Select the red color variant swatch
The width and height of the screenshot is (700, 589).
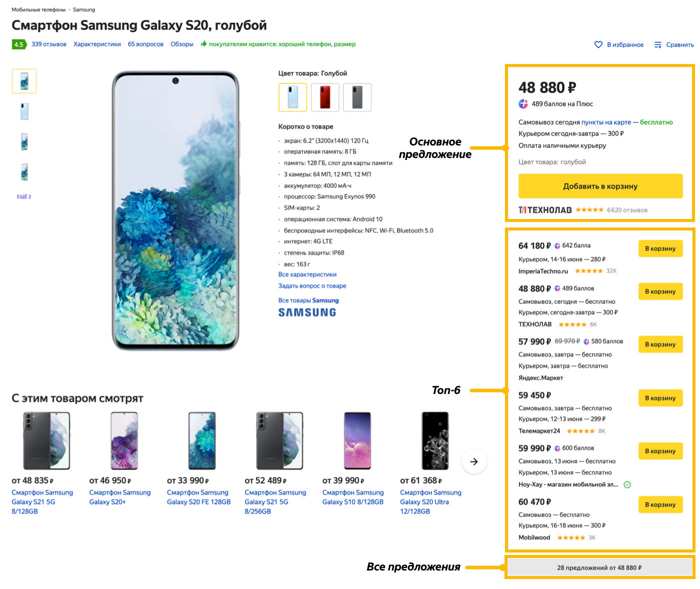click(x=325, y=97)
